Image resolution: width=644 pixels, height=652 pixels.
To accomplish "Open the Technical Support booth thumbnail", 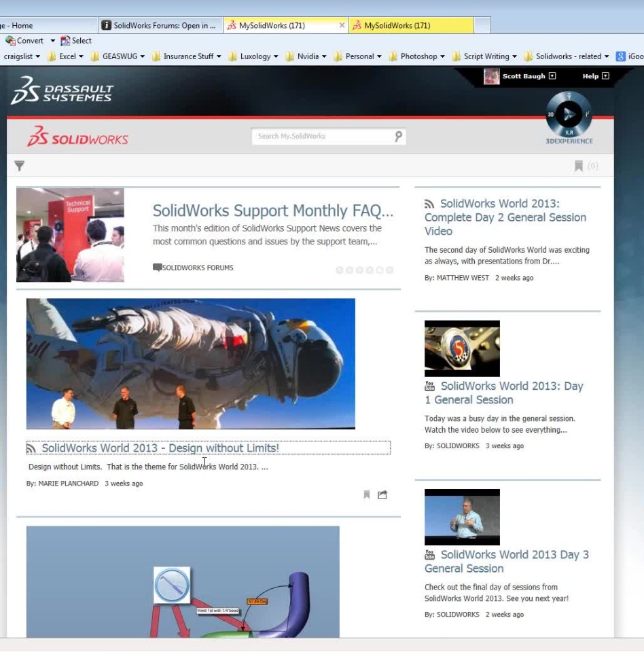I will (70, 235).
